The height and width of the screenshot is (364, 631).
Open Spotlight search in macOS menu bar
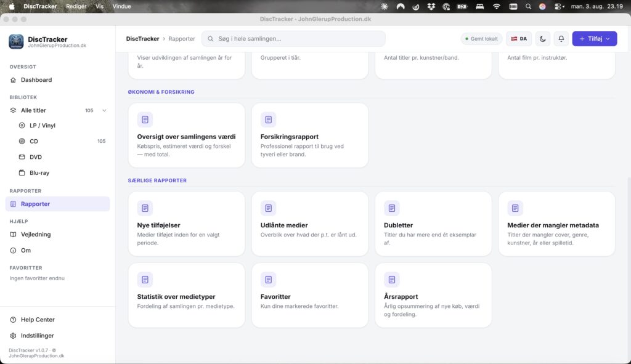point(528,6)
